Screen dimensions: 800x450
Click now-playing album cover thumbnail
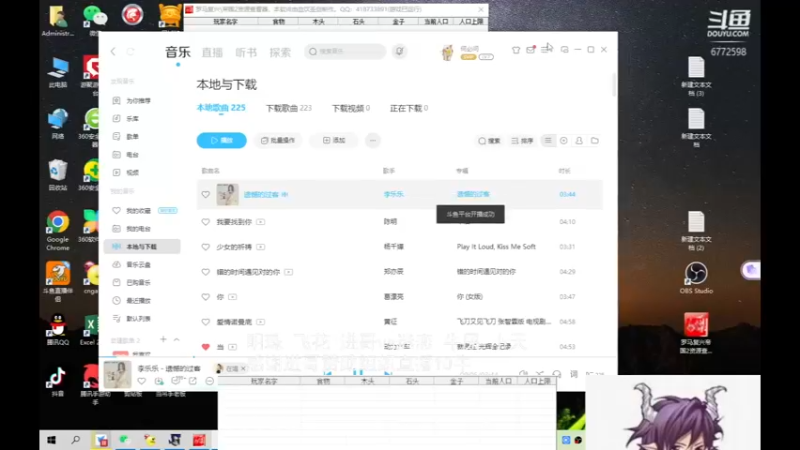click(x=117, y=374)
